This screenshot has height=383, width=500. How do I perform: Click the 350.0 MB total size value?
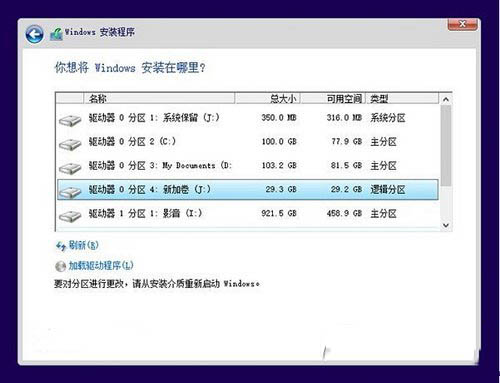pyautogui.click(x=279, y=118)
